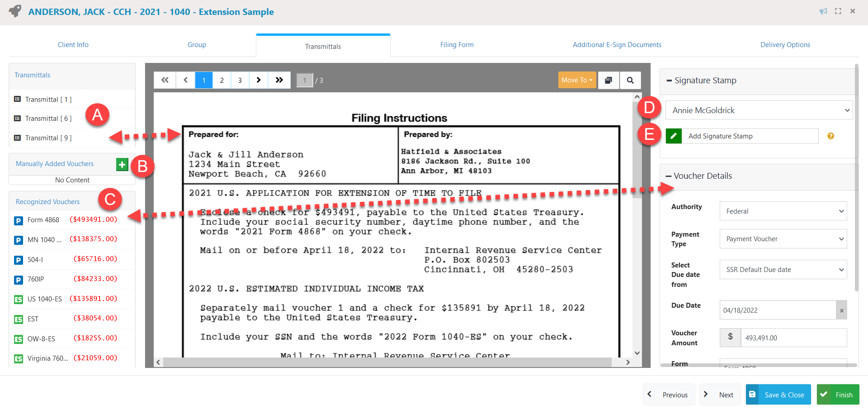Click the Transmittals panel heading

tap(33, 75)
